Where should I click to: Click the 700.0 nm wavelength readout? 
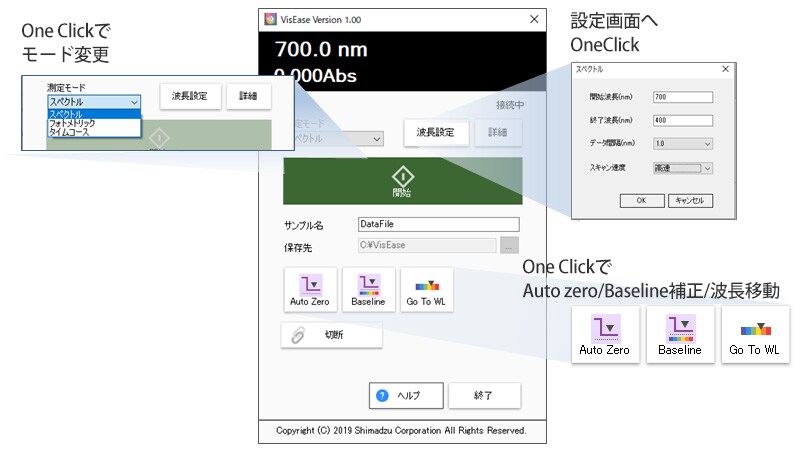pyautogui.click(x=321, y=49)
